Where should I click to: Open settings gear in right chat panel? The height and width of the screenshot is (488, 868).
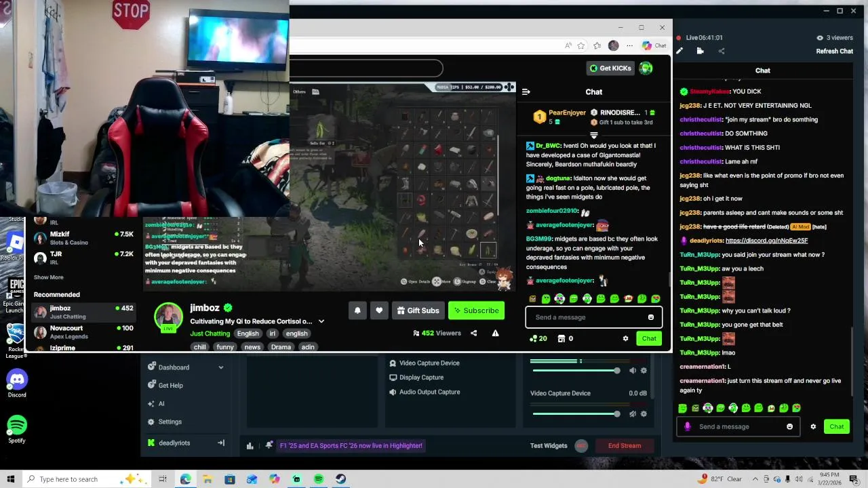tap(813, 426)
